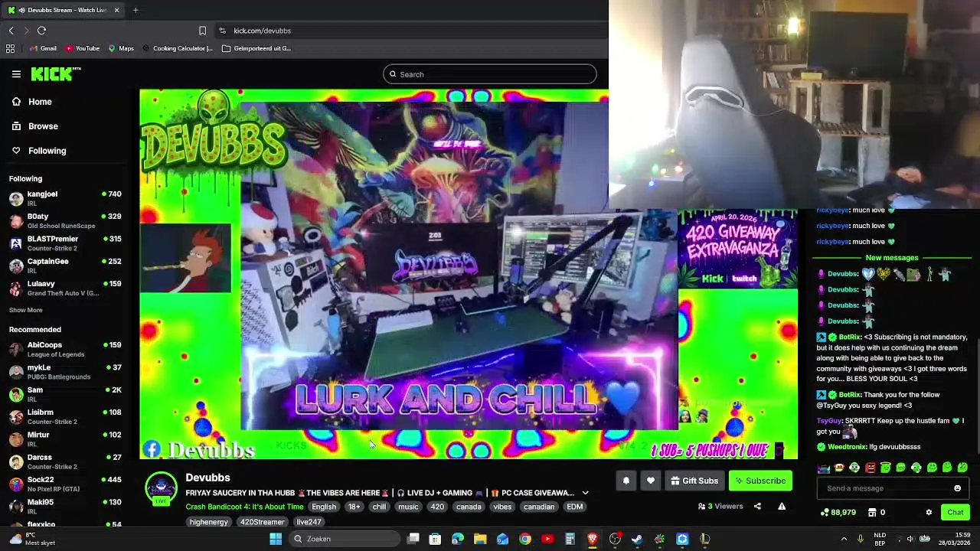Toggle follow heart for Devubbs

pos(651,481)
